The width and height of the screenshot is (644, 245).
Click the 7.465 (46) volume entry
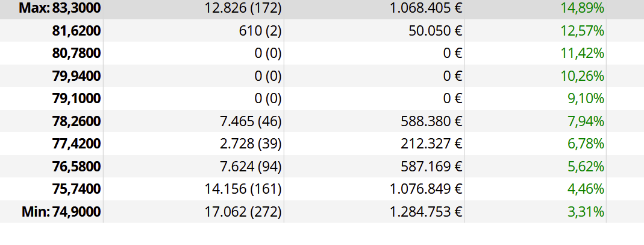pyautogui.click(x=251, y=121)
